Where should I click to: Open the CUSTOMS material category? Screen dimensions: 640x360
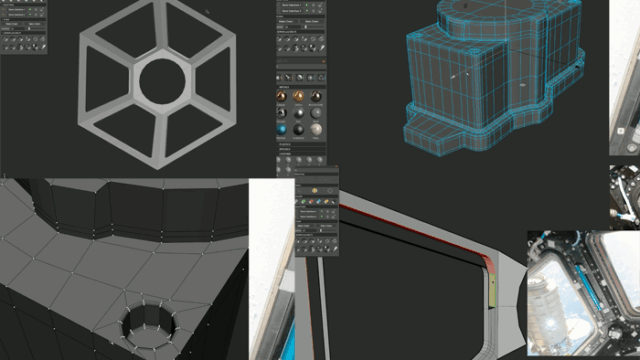pyautogui.click(x=301, y=154)
